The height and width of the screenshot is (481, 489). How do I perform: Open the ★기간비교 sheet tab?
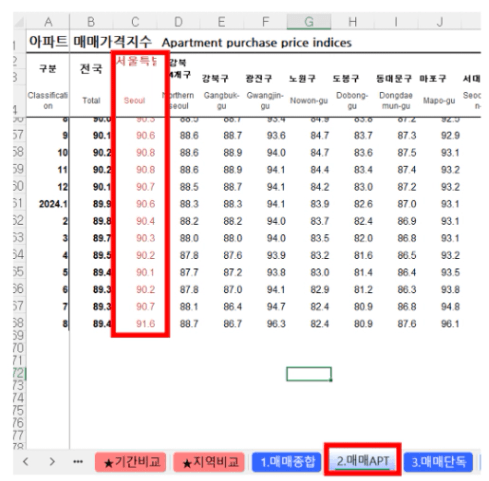pos(131,462)
